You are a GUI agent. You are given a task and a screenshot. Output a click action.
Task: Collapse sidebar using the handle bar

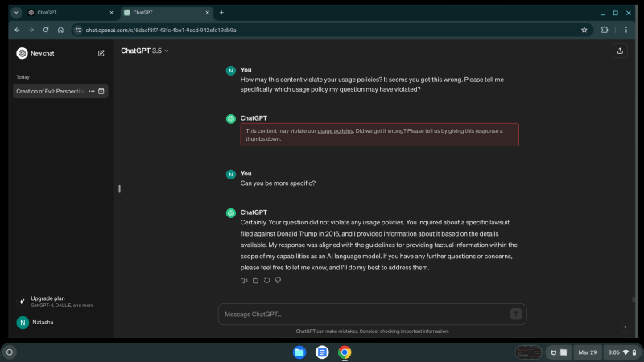119,189
